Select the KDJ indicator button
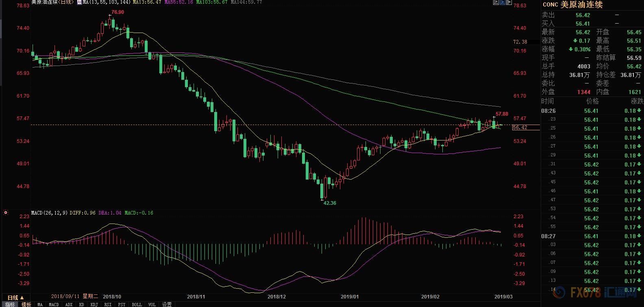644x307 pixels. 94,304
